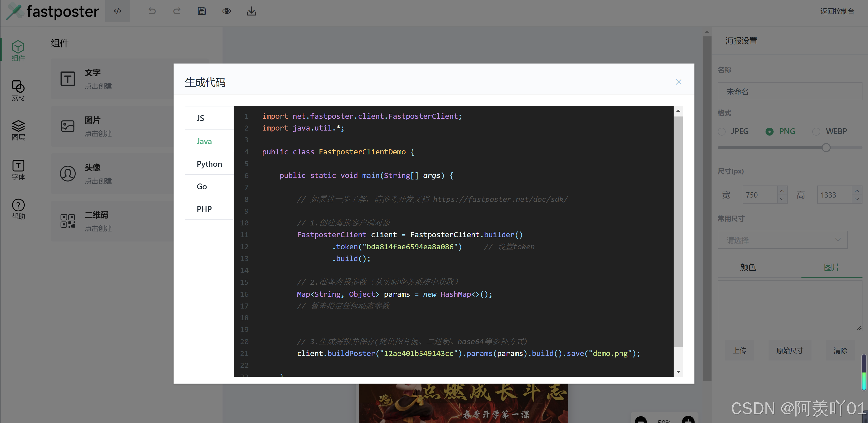The image size is (868, 423).
Task: Open the 常用尺寸 size preset dropdown
Action: click(x=782, y=240)
